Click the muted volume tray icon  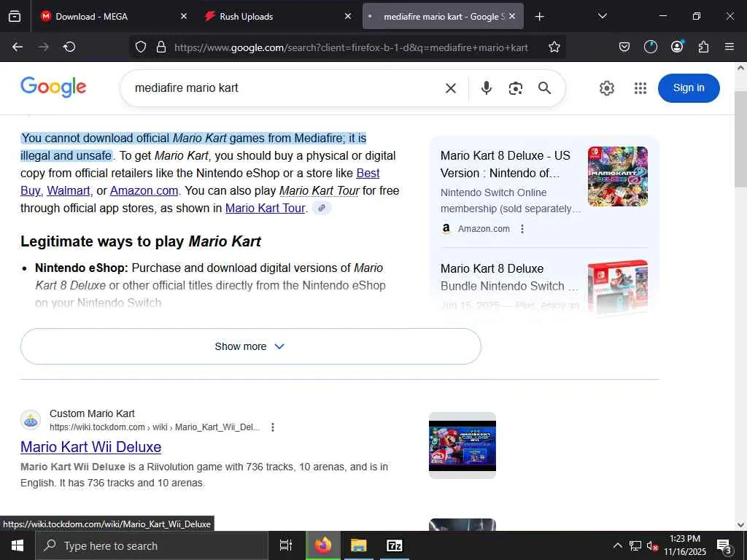coord(652,545)
